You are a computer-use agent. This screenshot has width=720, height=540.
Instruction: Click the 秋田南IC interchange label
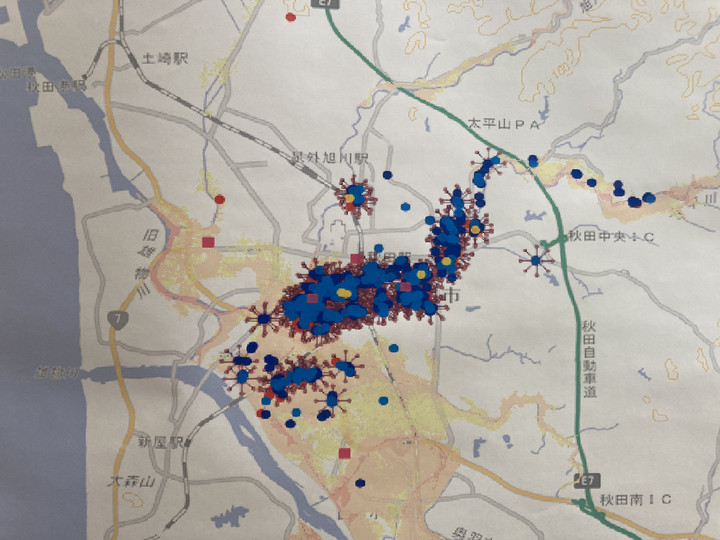pos(631,498)
